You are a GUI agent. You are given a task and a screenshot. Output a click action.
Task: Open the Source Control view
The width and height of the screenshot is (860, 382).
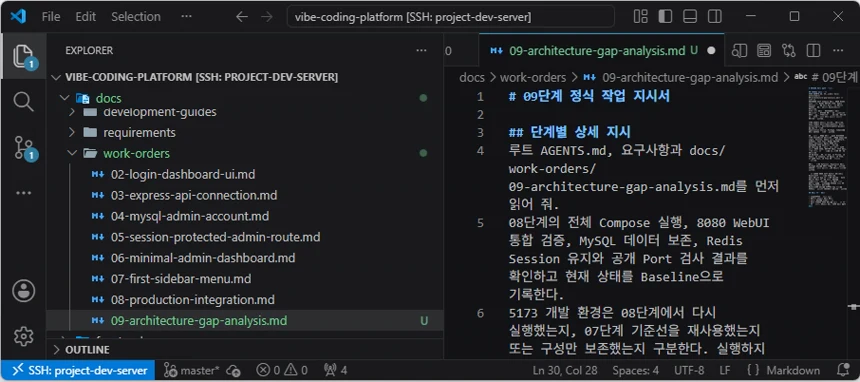tap(23, 148)
